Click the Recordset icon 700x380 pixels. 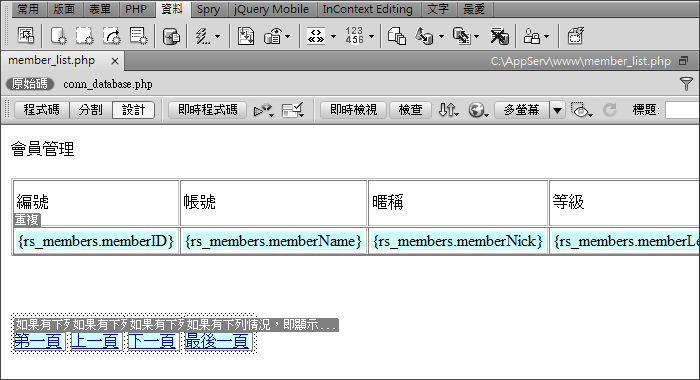171,36
